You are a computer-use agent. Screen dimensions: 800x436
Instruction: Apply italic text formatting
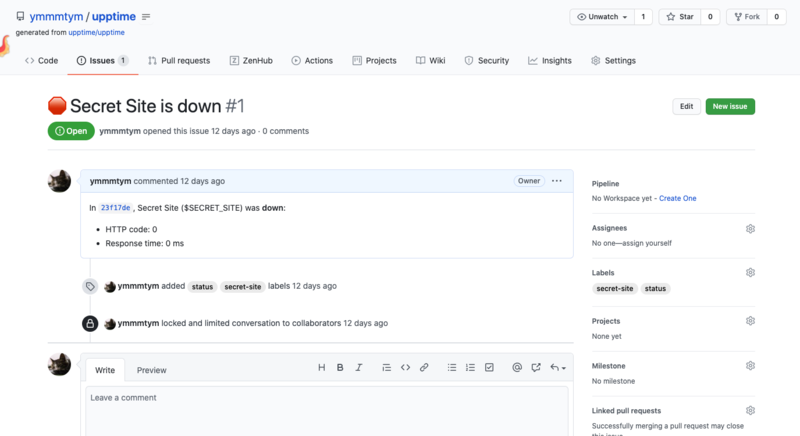[359, 367]
